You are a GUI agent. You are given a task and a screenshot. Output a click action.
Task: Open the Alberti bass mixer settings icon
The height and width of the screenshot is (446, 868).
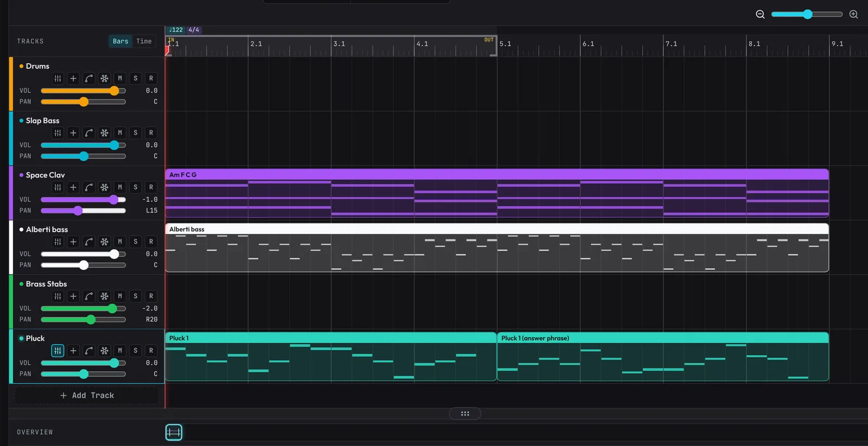[x=58, y=241]
